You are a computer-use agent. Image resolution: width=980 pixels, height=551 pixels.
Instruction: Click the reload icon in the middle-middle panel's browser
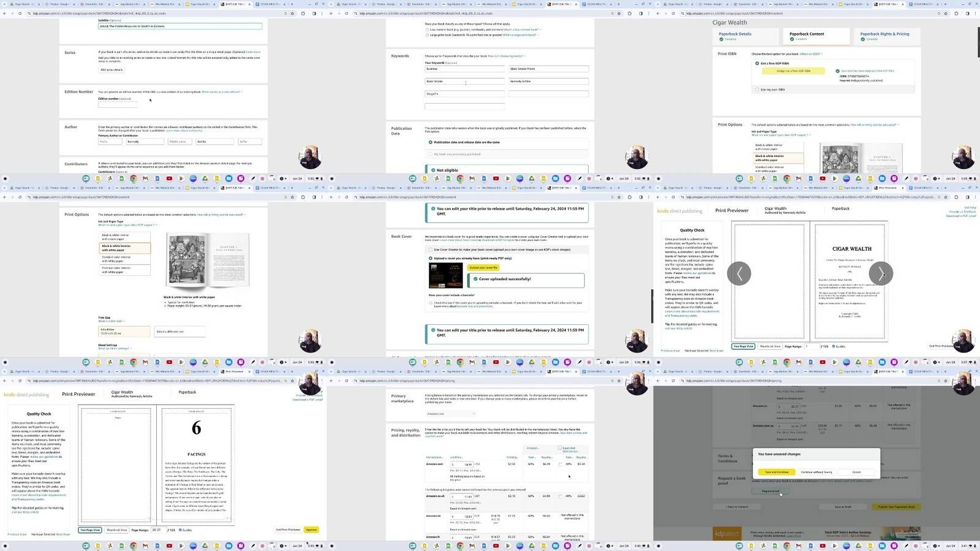tap(346, 197)
